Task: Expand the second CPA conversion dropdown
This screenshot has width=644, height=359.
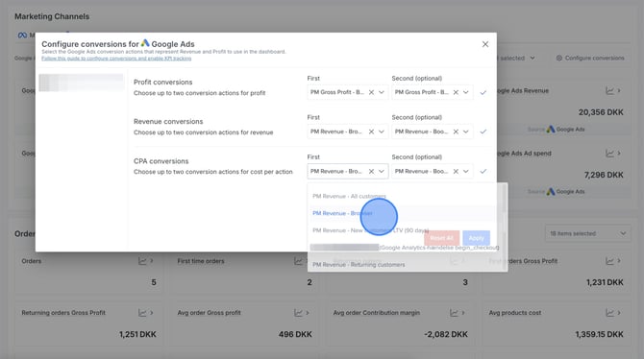Action: pos(466,172)
